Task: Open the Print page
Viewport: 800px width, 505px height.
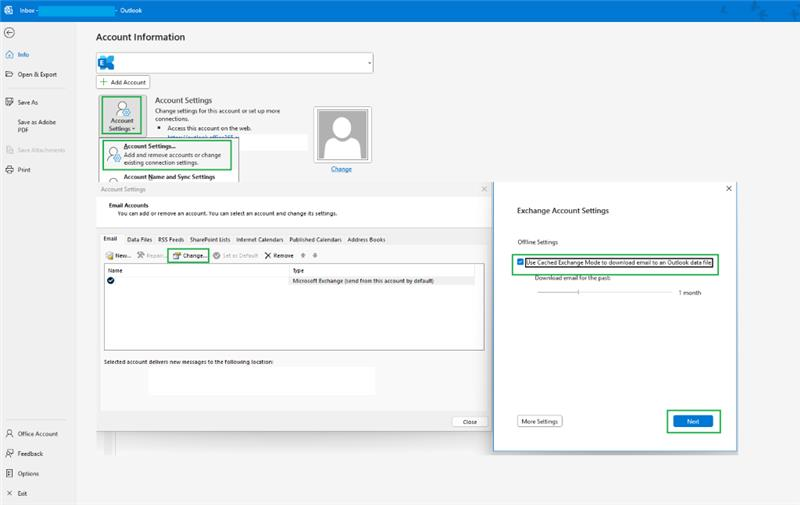Action: point(18,170)
